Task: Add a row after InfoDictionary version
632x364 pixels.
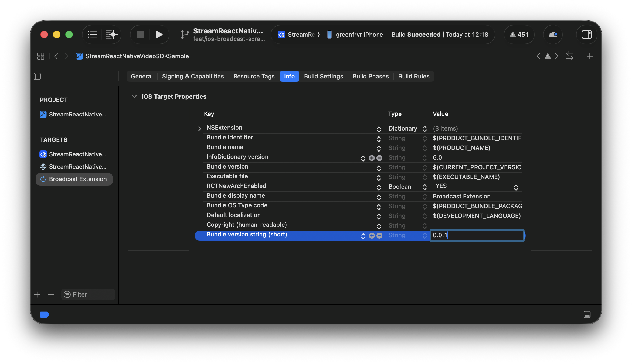Action: click(372, 158)
